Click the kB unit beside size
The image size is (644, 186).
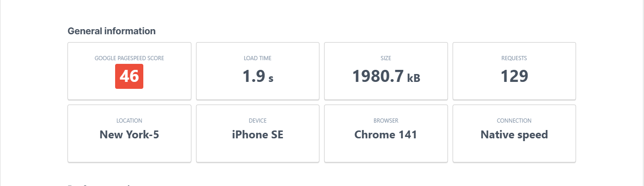(413, 78)
